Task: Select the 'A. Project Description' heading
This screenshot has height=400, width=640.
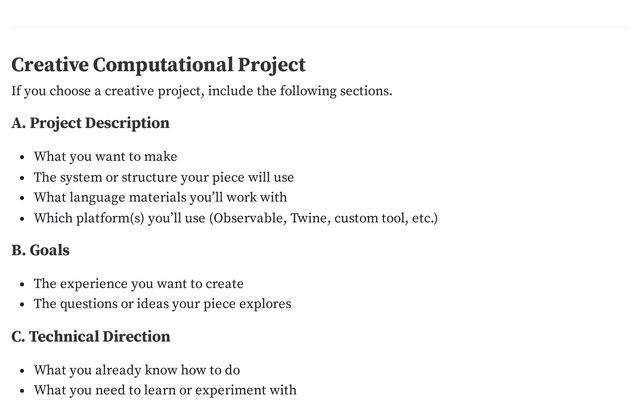Action: (90, 123)
